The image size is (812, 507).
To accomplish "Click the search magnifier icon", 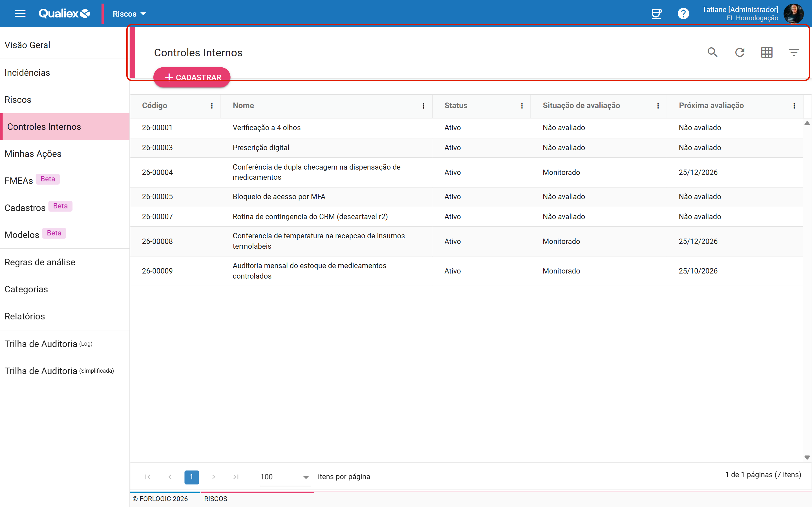I will (712, 52).
